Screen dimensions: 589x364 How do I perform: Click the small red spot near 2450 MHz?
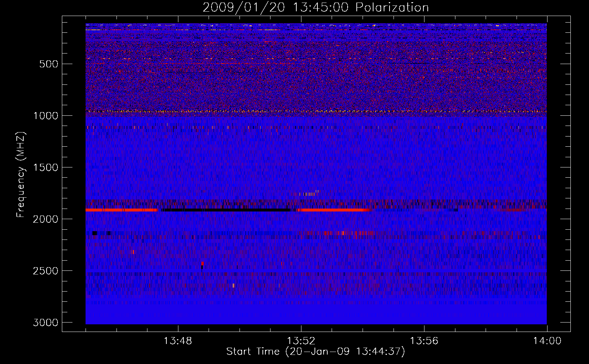tap(202, 264)
